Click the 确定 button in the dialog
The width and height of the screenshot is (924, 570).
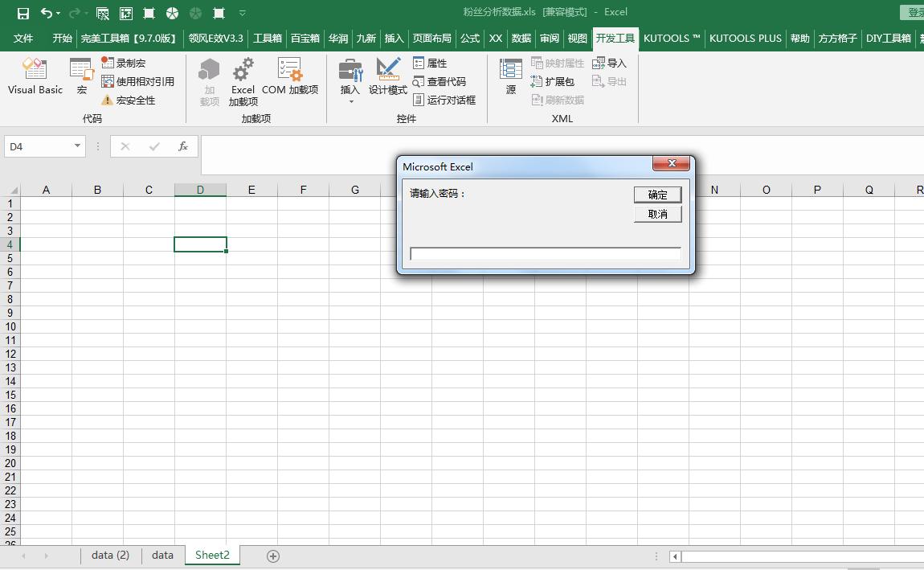pos(657,195)
